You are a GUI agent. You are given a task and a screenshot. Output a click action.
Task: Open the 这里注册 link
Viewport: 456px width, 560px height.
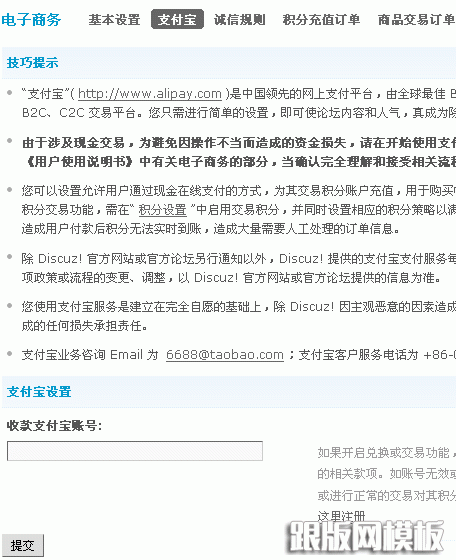[341, 516]
